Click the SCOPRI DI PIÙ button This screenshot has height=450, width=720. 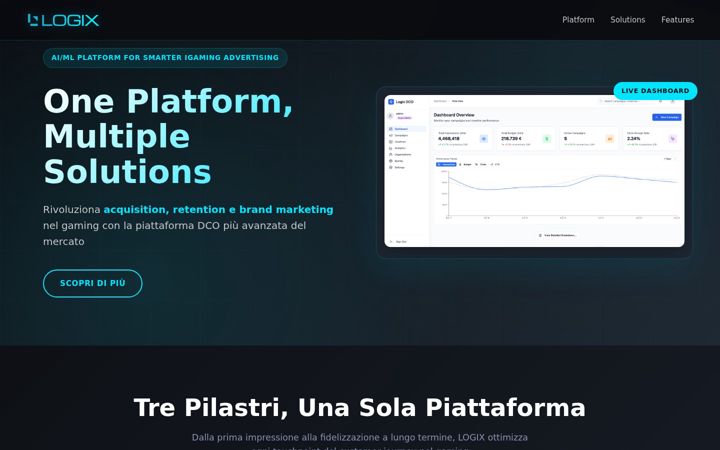93,283
